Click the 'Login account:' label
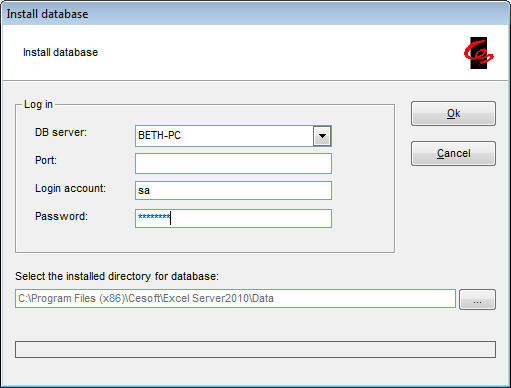Viewport: 511px width, 388px height. (70, 188)
